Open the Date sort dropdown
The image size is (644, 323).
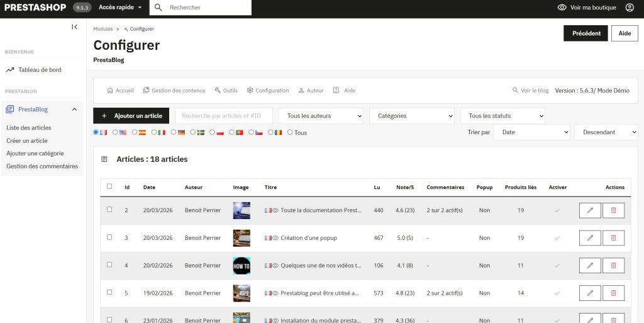click(x=531, y=132)
